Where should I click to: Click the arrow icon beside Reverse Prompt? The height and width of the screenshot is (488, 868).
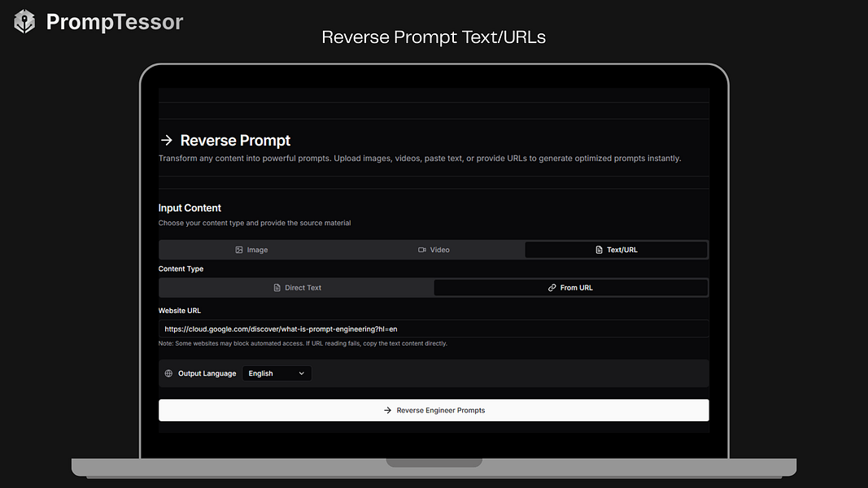click(167, 141)
